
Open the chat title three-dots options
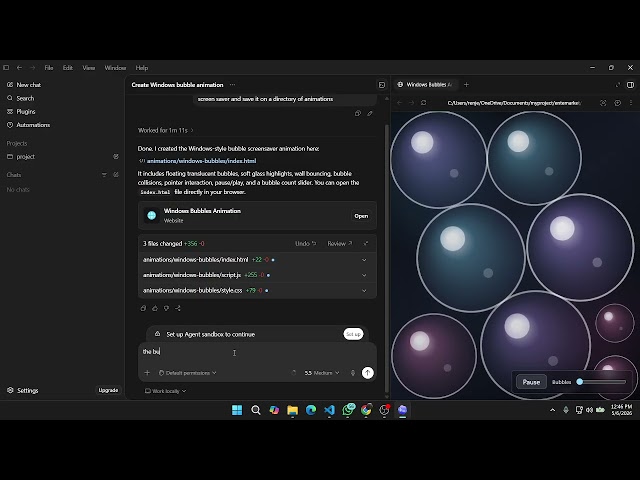pyautogui.click(x=232, y=85)
